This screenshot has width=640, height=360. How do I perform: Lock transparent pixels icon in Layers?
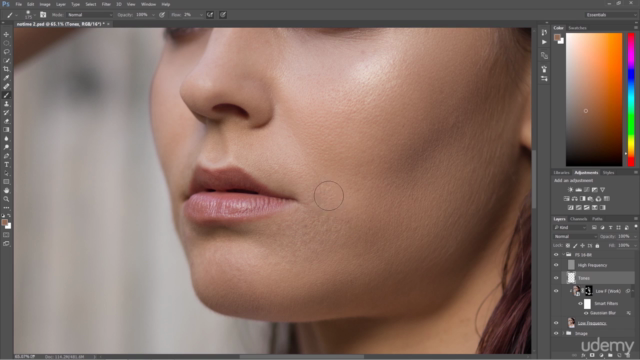pyautogui.click(x=568, y=246)
